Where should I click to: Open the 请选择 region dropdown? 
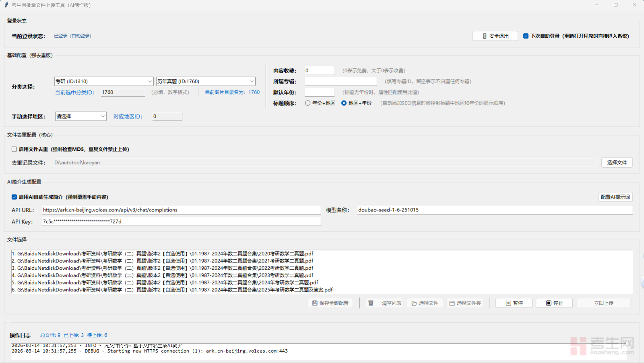point(80,117)
